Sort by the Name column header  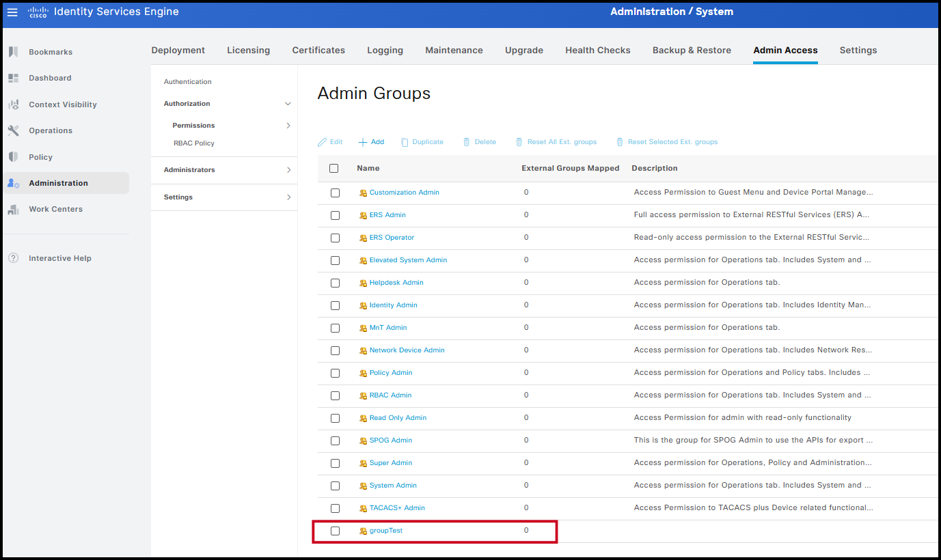[368, 168]
